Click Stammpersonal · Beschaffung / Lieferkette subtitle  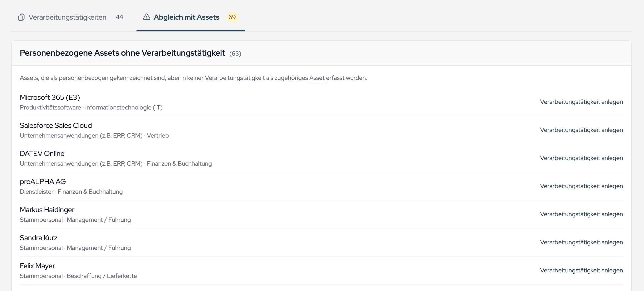coord(78,276)
